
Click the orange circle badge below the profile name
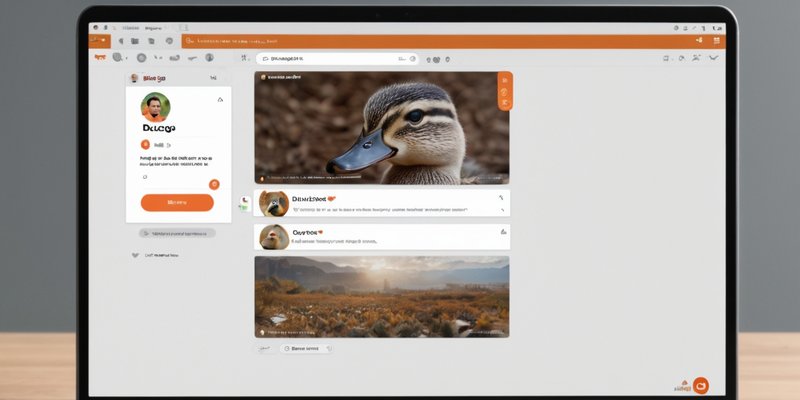(145, 144)
